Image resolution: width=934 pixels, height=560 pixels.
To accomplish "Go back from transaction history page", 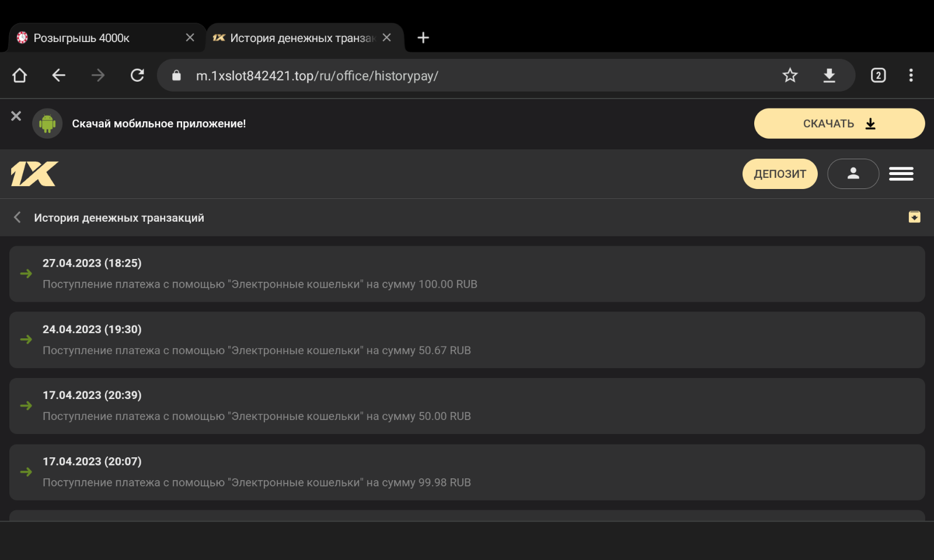I will [x=18, y=218].
